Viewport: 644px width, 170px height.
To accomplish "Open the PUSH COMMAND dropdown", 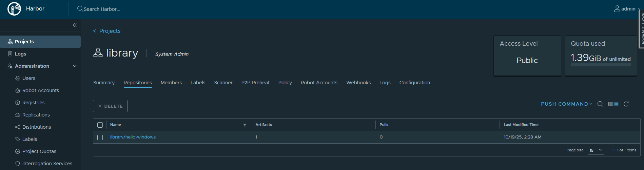I will 566,104.
